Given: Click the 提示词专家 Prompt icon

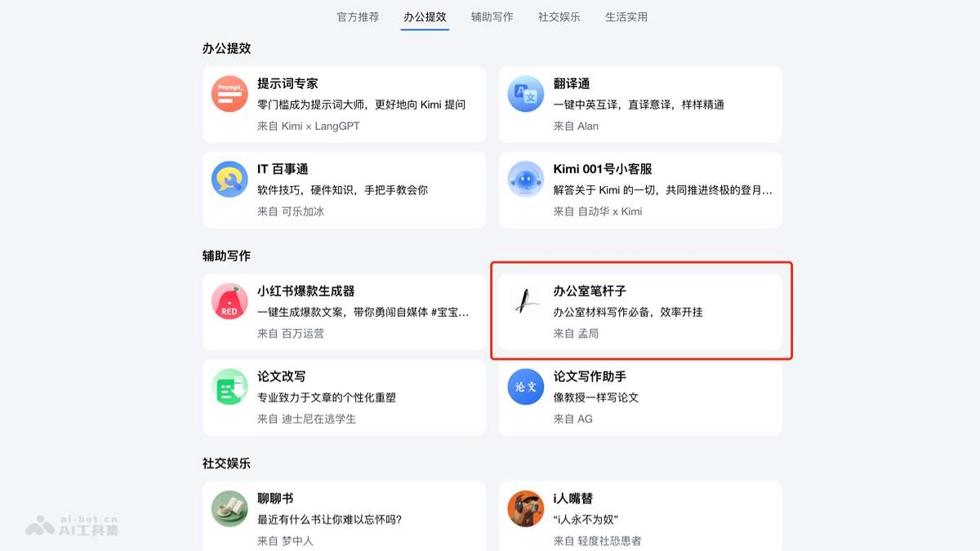Looking at the screenshot, I should [x=229, y=93].
